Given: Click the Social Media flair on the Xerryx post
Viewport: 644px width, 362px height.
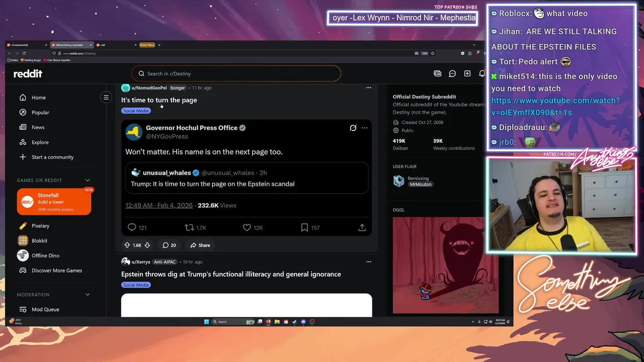Looking at the screenshot, I should 136,285.
